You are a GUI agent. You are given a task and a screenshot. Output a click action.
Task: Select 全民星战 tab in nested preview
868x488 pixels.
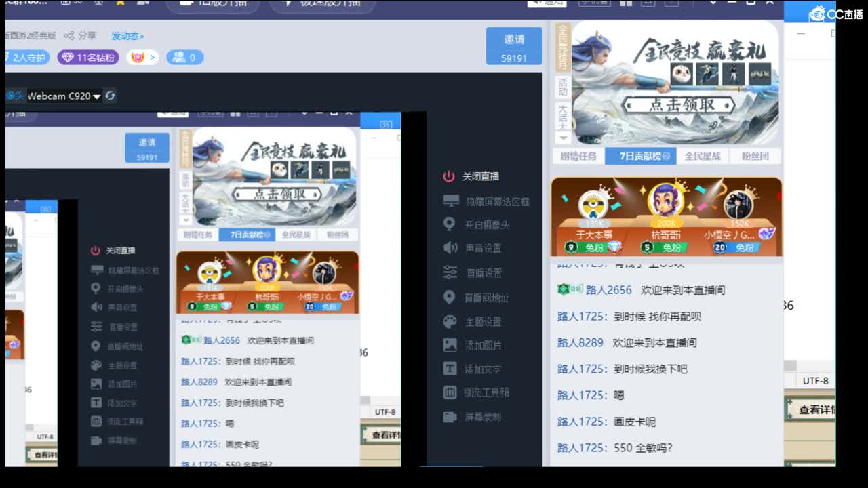click(x=296, y=235)
